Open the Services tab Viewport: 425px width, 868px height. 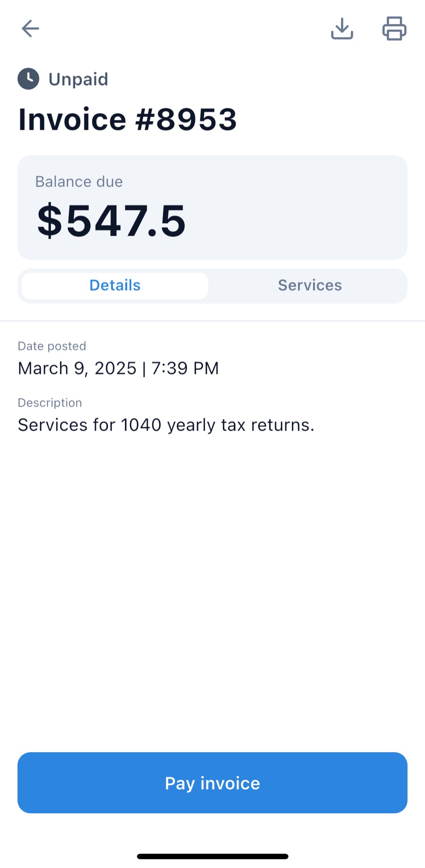pyautogui.click(x=310, y=286)
